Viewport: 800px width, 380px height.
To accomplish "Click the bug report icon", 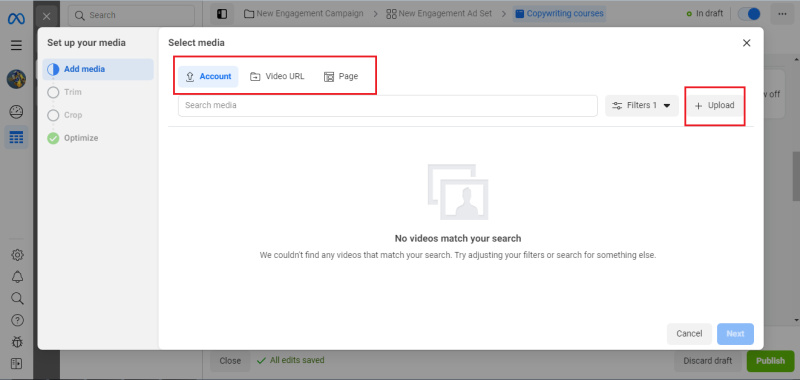I will coord(17,342).
